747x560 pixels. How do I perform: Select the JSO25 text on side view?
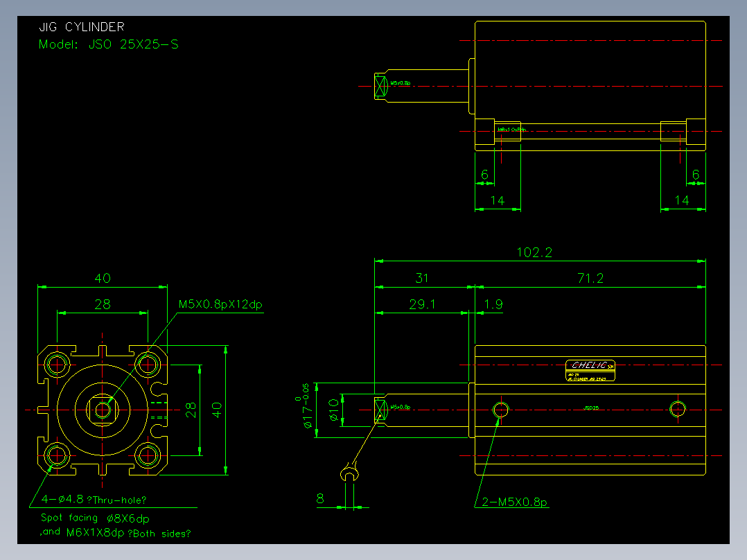590,408
